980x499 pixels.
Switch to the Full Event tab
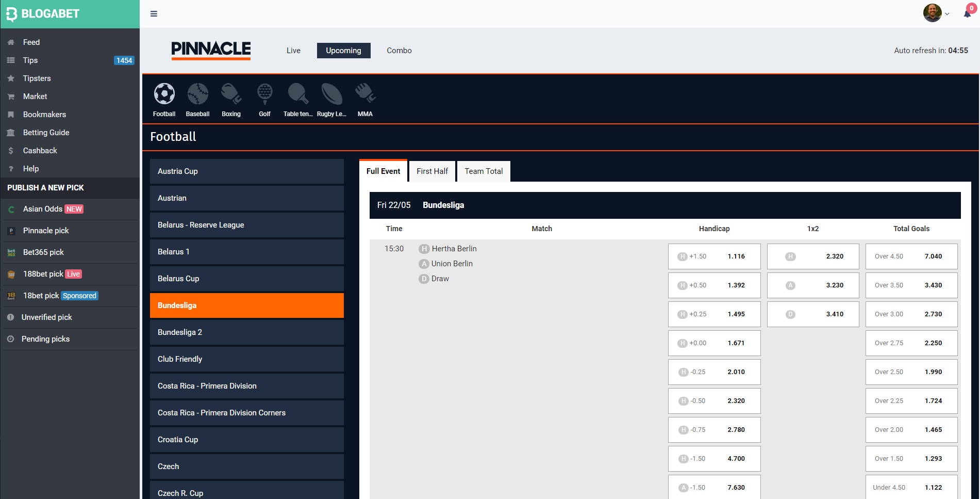[x=383, y=171]
